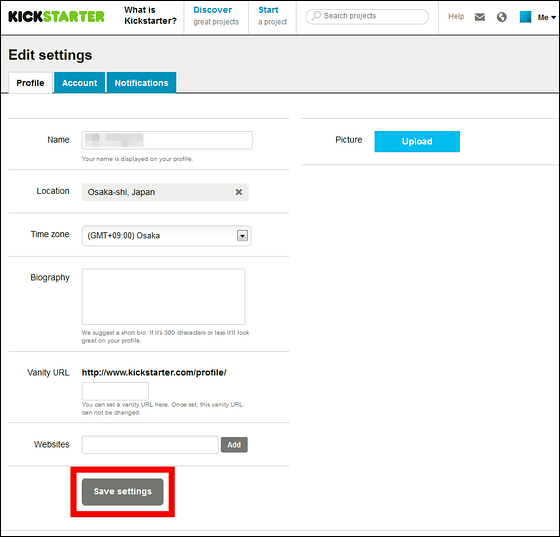Click the 'Websites' label

[52, 445]
